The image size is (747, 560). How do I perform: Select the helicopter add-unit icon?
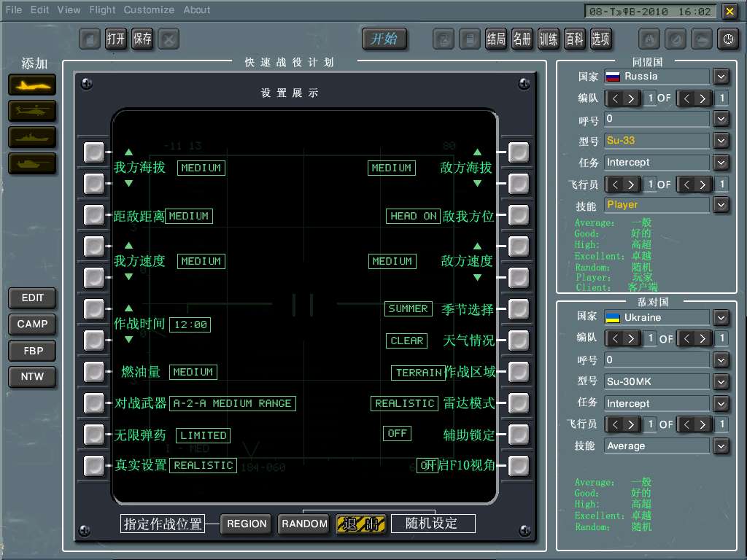tap(32, 111)
